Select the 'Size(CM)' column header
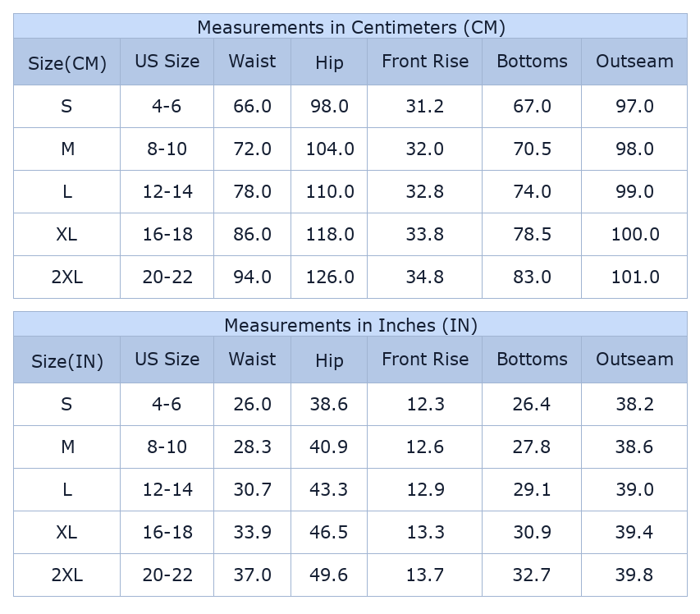 tap(66, 63)
